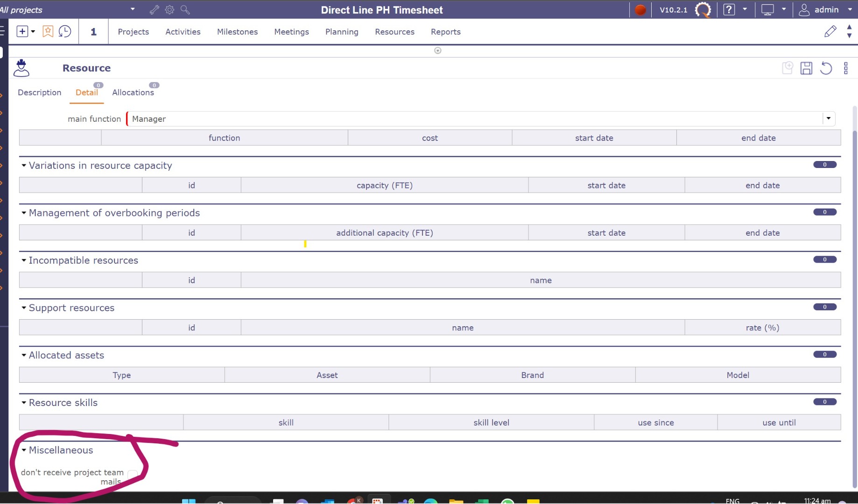Click the pencil edit icon in menu bar
The image size is (858, 504).
(830, 31)
